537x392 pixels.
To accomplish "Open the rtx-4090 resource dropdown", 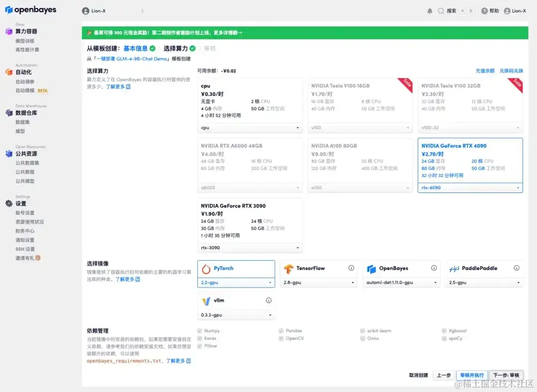I will coord(470,188).
